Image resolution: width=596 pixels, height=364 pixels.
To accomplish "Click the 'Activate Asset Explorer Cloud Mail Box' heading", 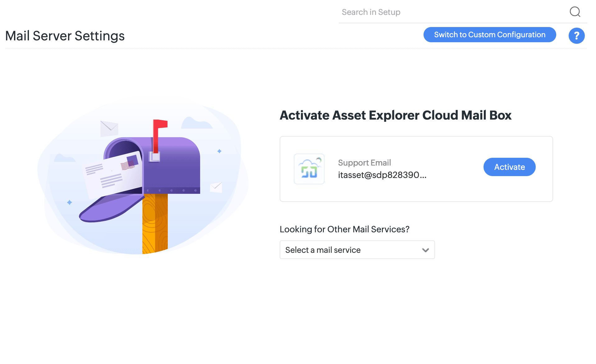I will 395,115.
